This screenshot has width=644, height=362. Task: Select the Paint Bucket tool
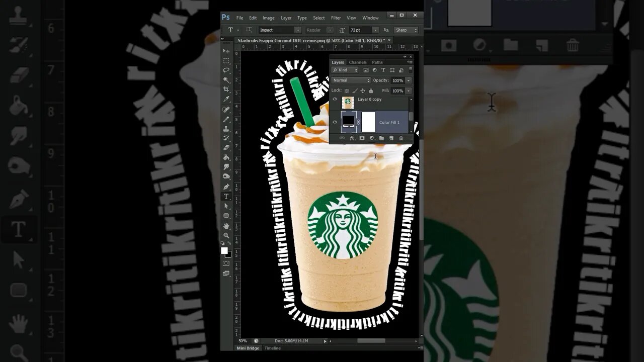pos(226,157)
